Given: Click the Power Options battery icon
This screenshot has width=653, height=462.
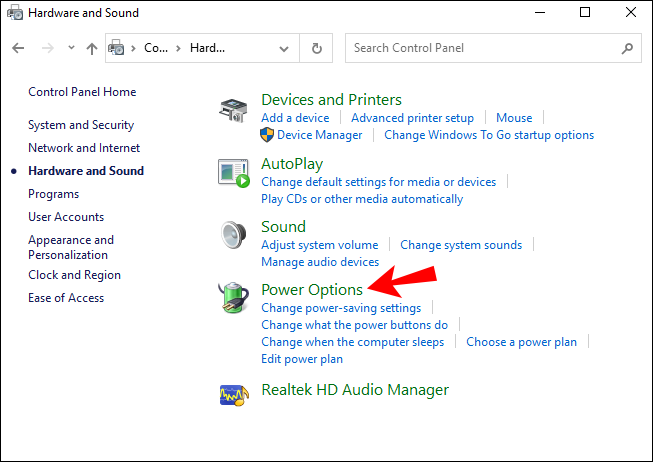Looking at the screenshot, I should pos(233,299).
